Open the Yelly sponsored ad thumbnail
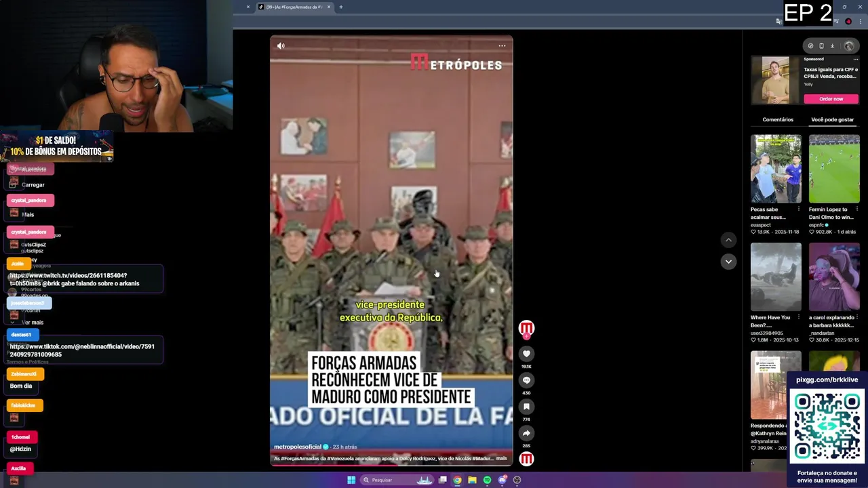 click(x=775, y=80)
